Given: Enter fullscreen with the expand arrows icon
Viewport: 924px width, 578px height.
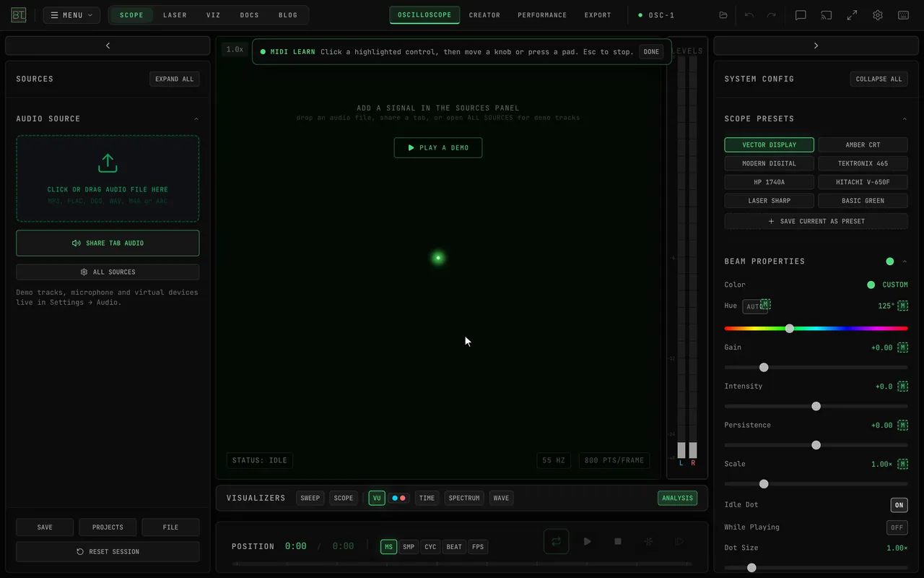Looking at the screenshot, I should (852, 15).
